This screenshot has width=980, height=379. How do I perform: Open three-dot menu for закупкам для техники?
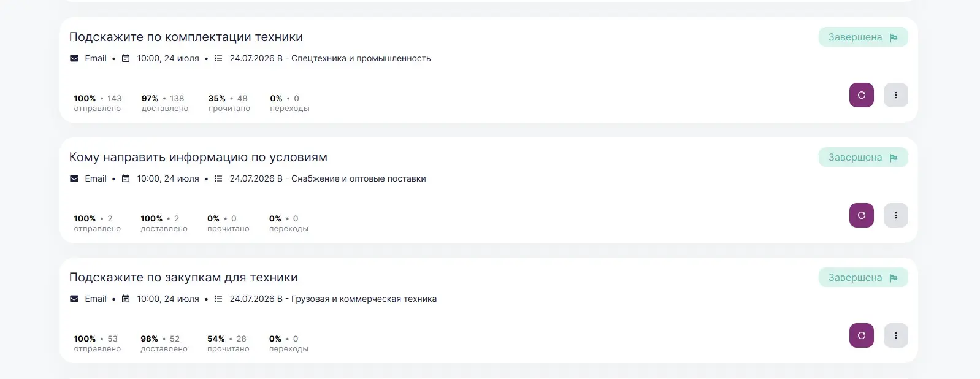point(895,335)
